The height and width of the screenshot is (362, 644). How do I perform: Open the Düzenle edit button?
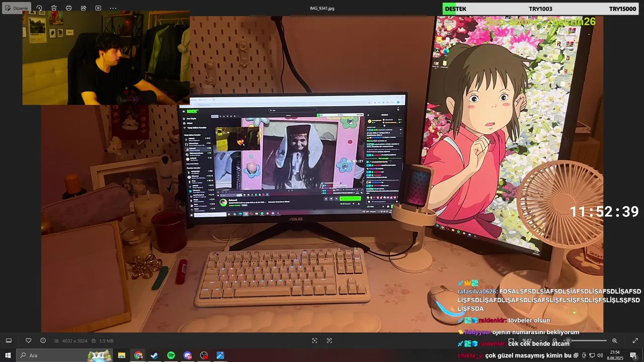click(17, 8)
